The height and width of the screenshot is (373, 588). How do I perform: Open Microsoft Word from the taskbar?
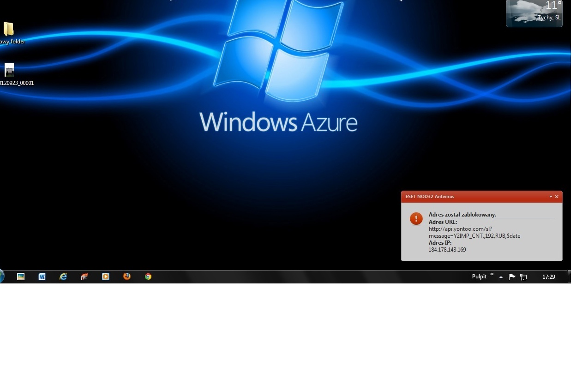click(42, 277)
